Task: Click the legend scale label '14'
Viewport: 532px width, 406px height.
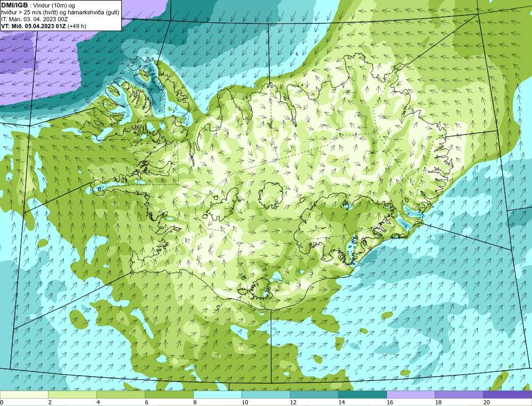Action: click(x=342, y=402)
